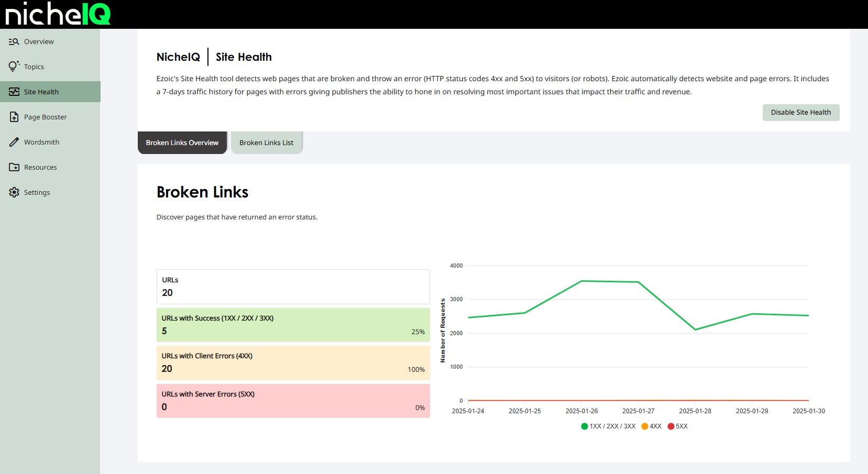868x474 pixels.
Task: Click the green 1XX/2XX/3XX legend dot
Action: click(585, 426)
